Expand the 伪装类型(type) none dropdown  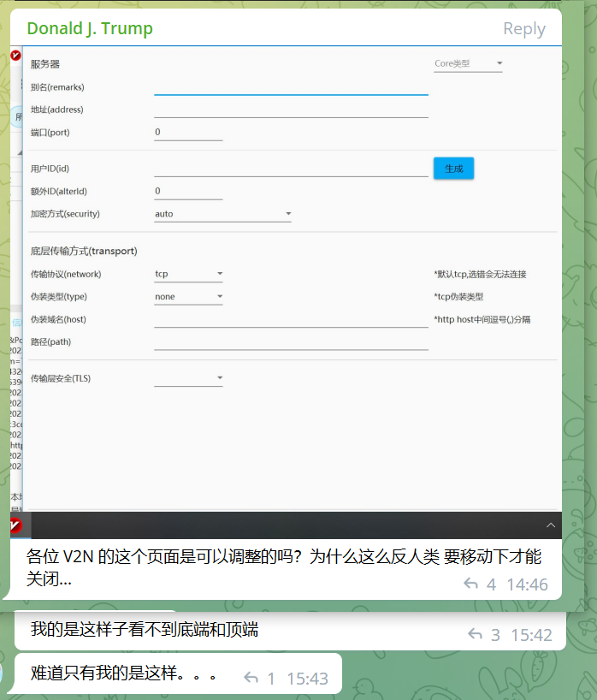(188, 297)
